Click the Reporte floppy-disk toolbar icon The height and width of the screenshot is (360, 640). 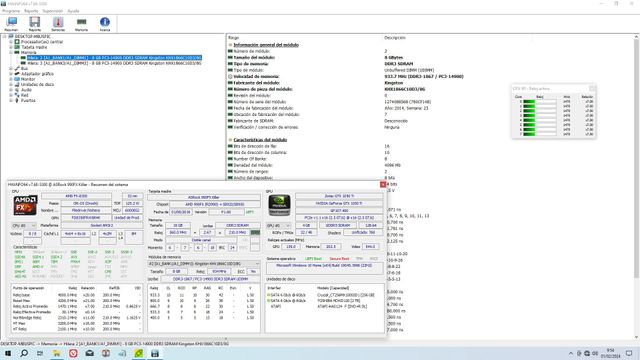tap(35, 24)
